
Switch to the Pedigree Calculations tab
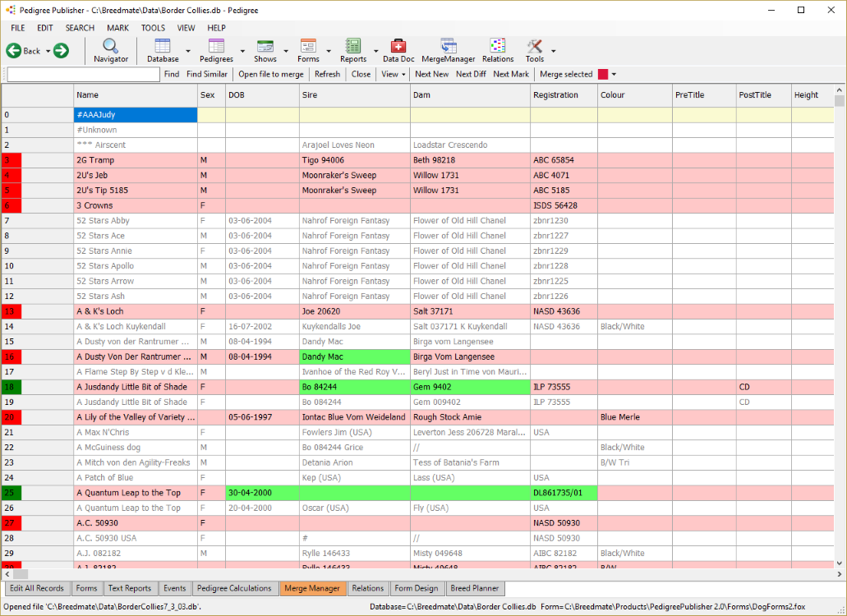click(234, 588)
